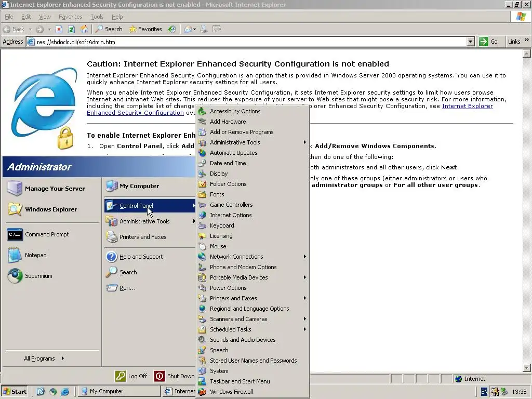The image size is (532, 399).
Task: Open Sounds and Audio Devices
Action: [x=253, y=340]
